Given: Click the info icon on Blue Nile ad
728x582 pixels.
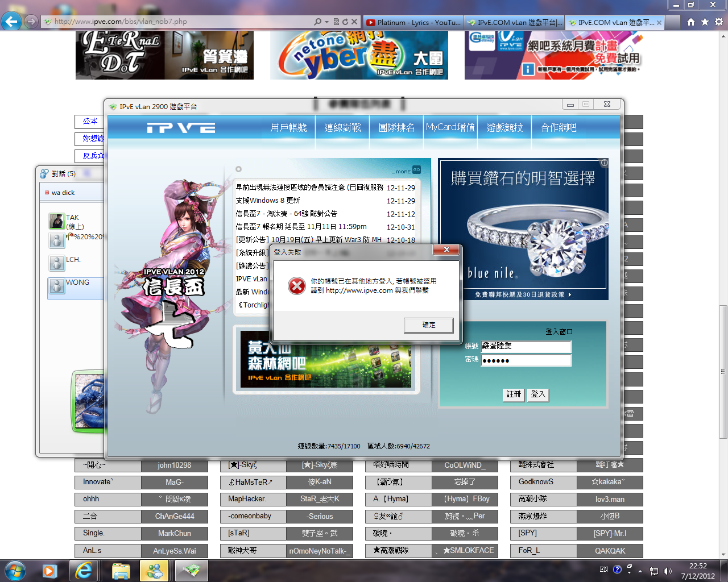Looking at the screenshot, I should pos(604,163).
